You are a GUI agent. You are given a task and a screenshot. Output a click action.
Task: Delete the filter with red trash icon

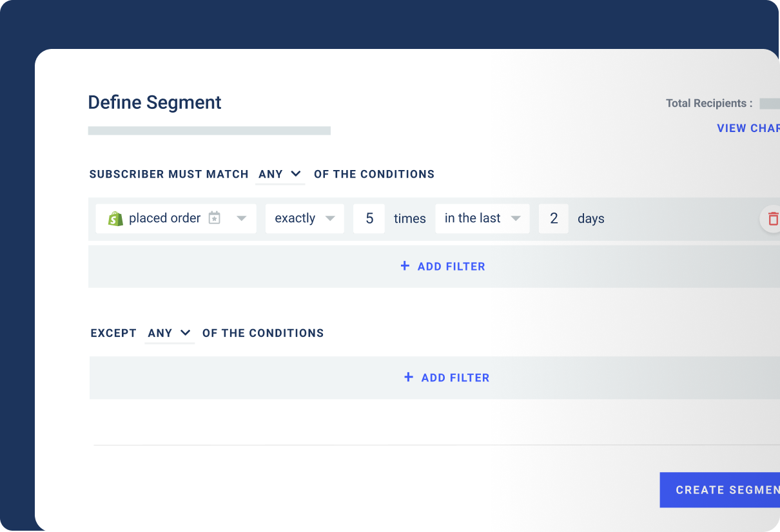click(x=773, y=219)
